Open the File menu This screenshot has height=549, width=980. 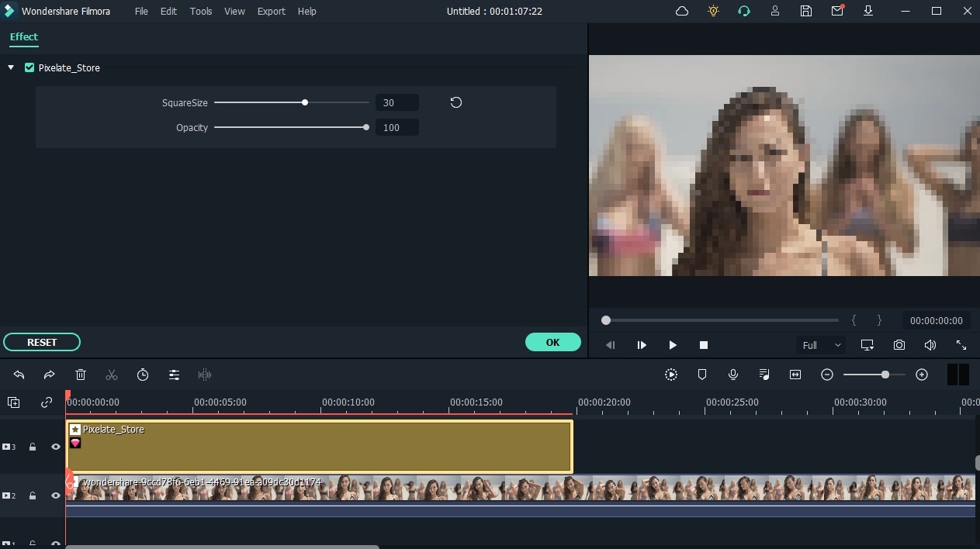coord(141,12)
